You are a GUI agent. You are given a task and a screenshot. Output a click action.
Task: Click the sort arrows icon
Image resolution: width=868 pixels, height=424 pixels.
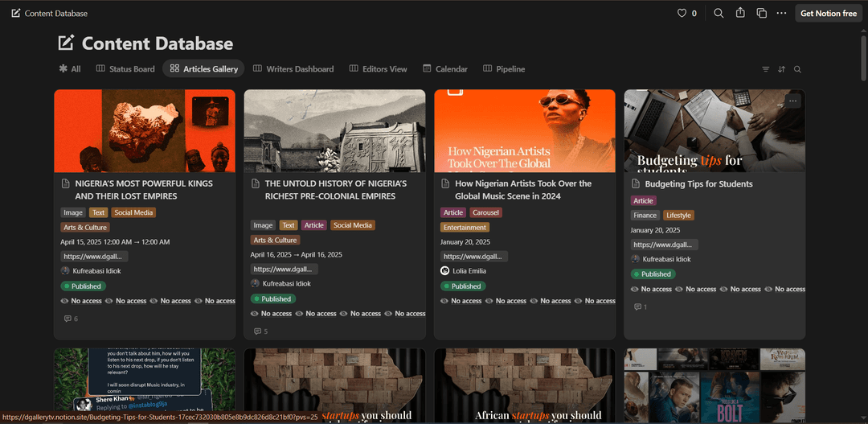coord(781,69)
